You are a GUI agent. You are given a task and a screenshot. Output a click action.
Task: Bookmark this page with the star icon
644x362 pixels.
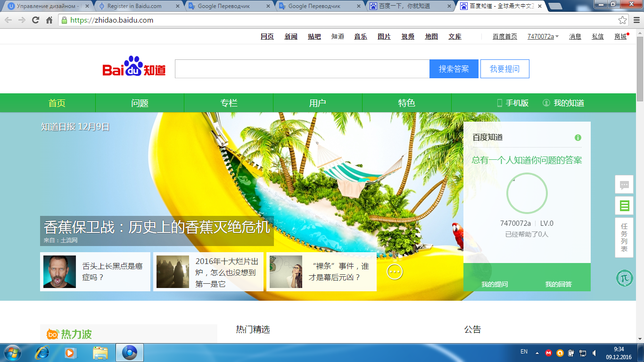click(622, 20)
